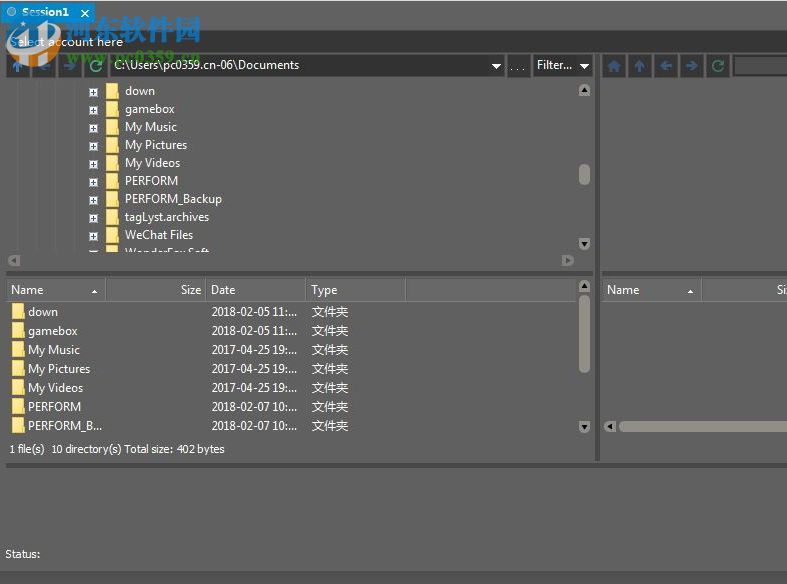Click the tree scroll-down arrow

click(584, 244)
